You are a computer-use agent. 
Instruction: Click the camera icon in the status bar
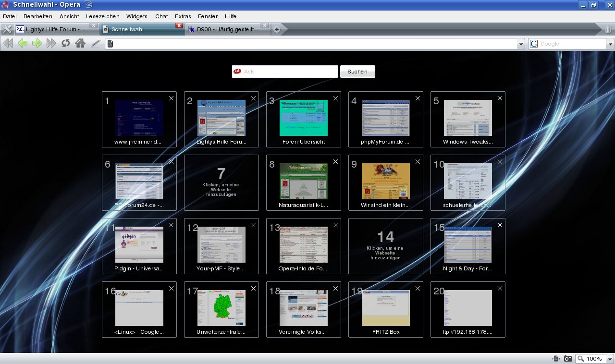coord(568,359)
